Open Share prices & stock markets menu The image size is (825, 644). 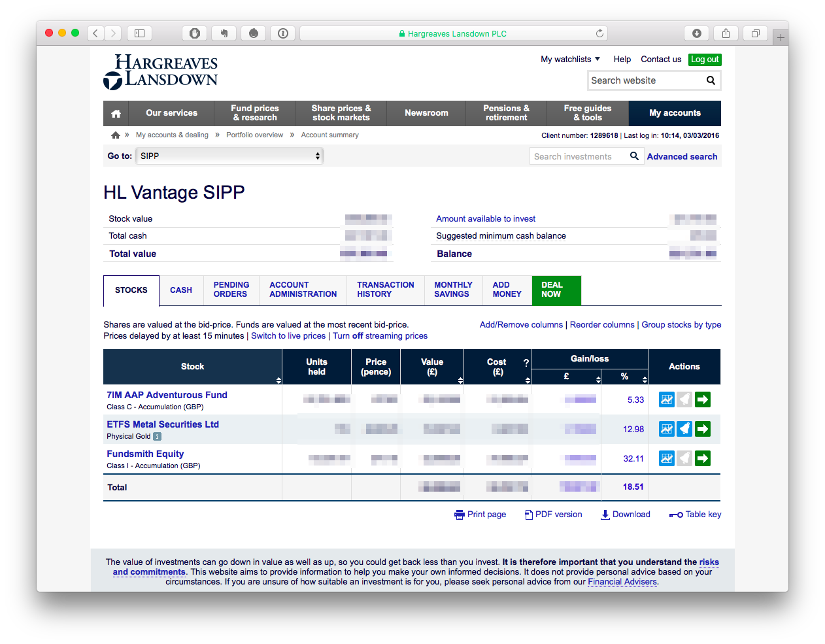coord(341,113)
